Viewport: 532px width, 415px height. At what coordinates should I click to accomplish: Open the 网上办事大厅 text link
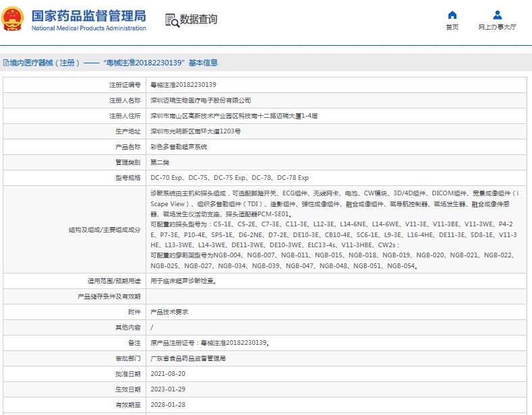pyautogui.click(x=497, y=27)
